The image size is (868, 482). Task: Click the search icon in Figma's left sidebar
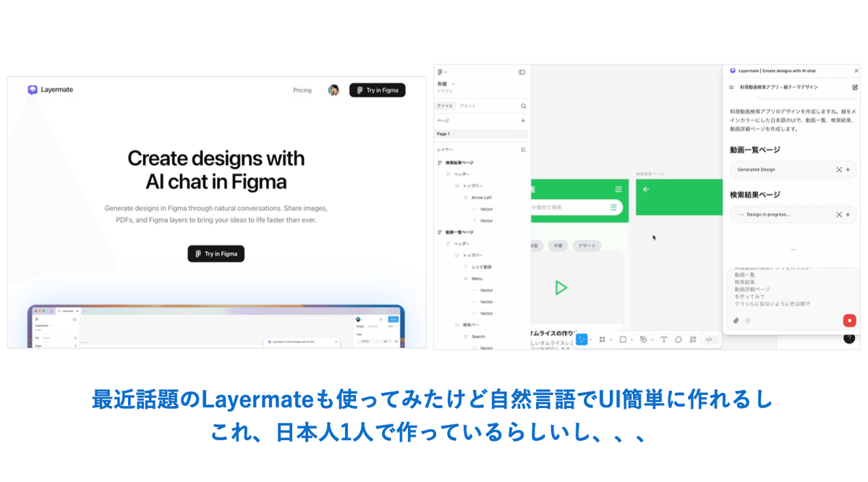coord(523,106)
